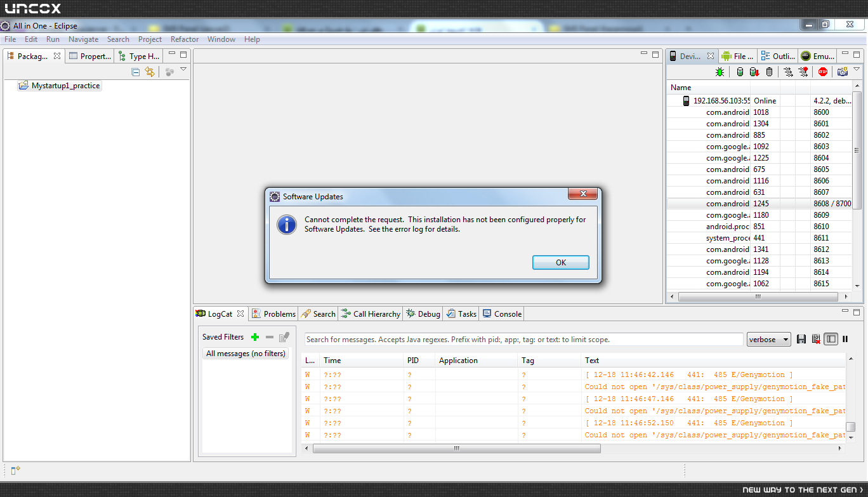Click the Tag column header in LogCat
This screenshot has height=497, width=868.
tap(549, 361)
